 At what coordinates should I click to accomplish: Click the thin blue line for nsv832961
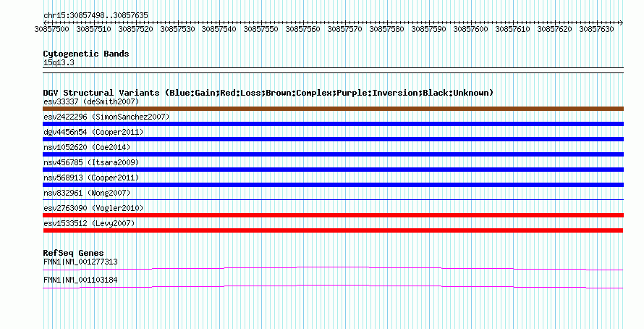[333, 200]
